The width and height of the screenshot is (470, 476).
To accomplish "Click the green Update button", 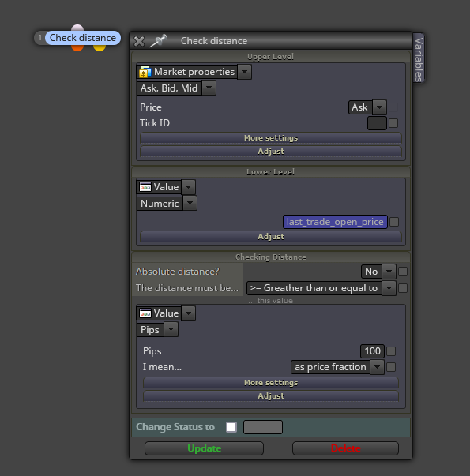I will (204, 448).
